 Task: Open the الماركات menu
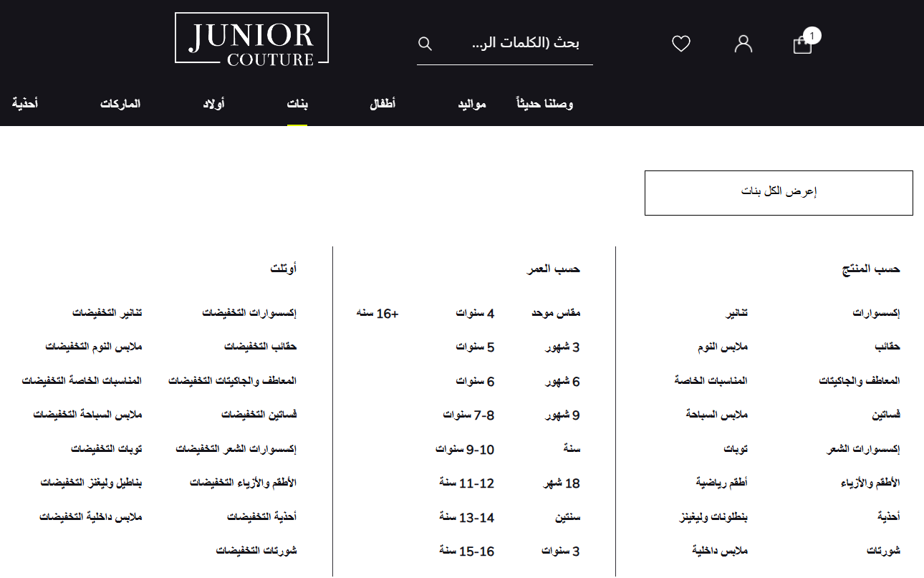click(120, 104)
